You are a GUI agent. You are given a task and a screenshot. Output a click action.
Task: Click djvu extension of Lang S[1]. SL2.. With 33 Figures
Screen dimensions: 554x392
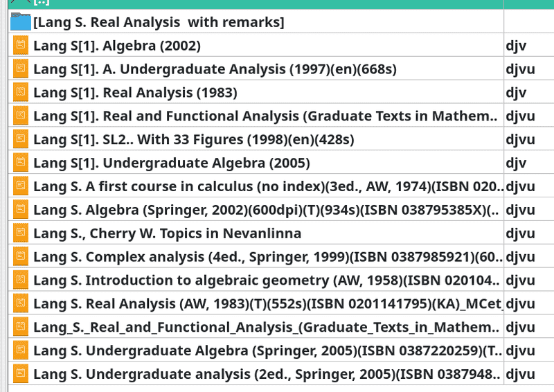pos(520,140)
